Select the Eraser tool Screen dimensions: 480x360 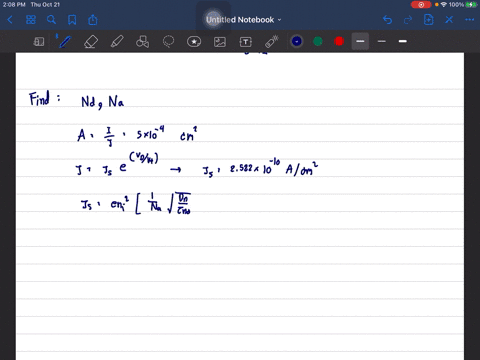point(91,42)
